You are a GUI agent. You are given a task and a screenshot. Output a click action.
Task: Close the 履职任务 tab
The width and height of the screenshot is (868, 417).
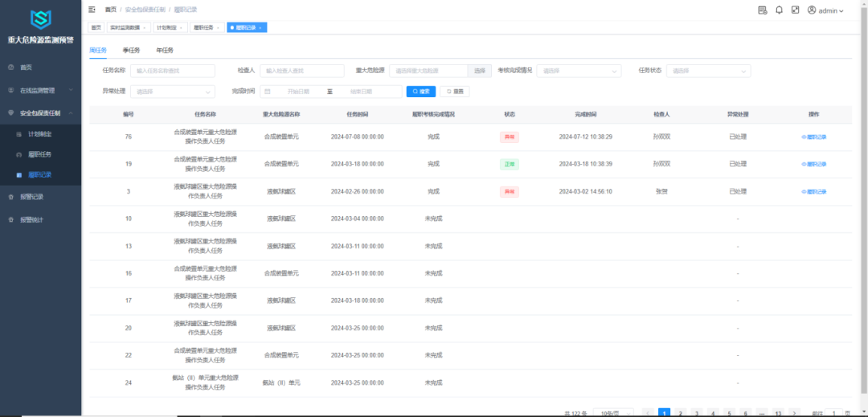[219, 27]
